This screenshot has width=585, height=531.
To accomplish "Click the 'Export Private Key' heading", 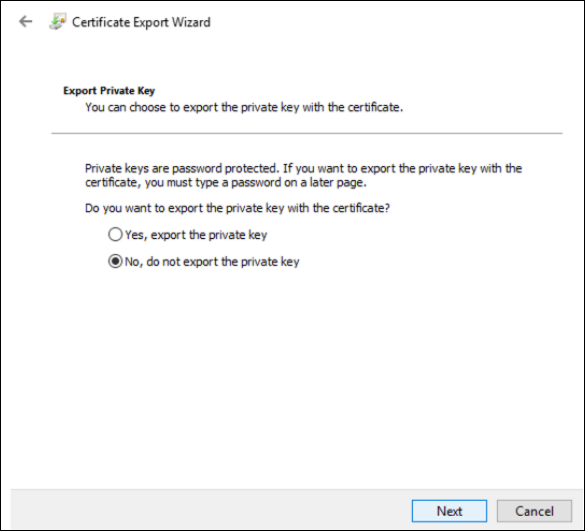I will tap(109, 91).
